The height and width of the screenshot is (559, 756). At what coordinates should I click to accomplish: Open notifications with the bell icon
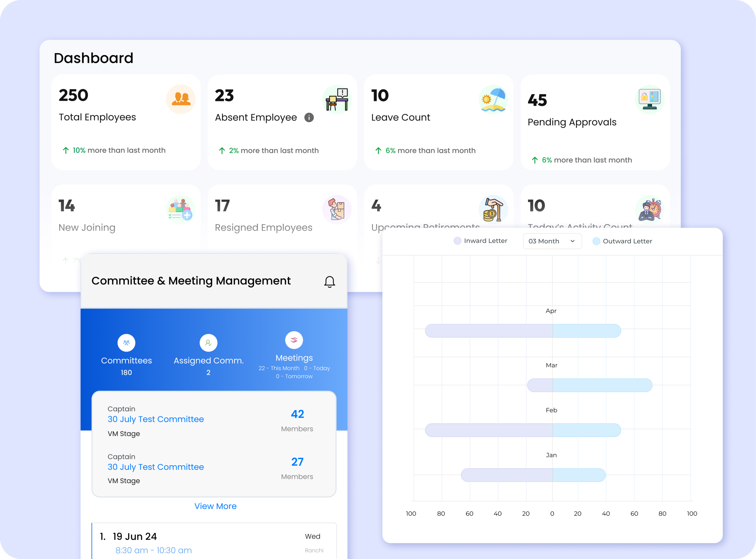click(x=329, y=282)
